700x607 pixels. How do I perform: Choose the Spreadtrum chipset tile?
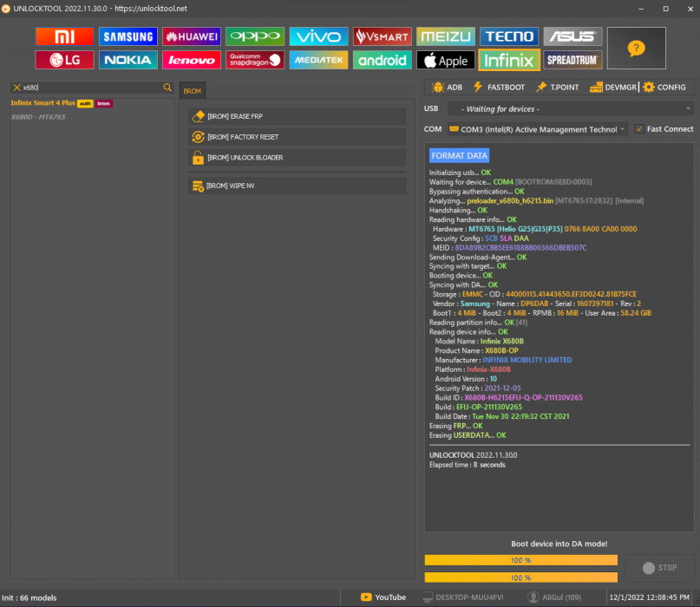(572, 60)
